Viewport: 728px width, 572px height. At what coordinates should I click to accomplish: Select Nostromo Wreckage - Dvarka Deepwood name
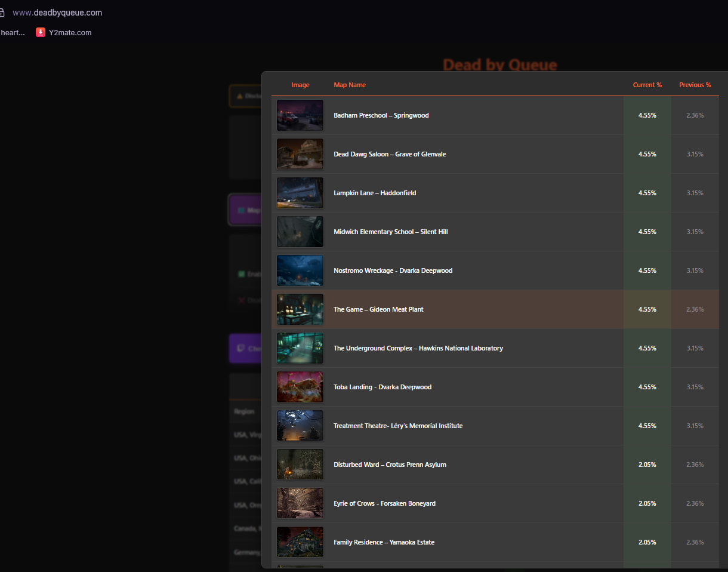[393, 270]
